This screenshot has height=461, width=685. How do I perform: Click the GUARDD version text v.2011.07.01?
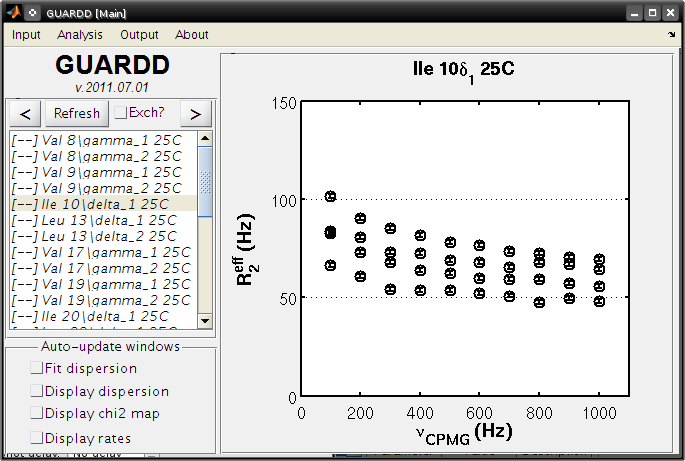pos(112,87)
